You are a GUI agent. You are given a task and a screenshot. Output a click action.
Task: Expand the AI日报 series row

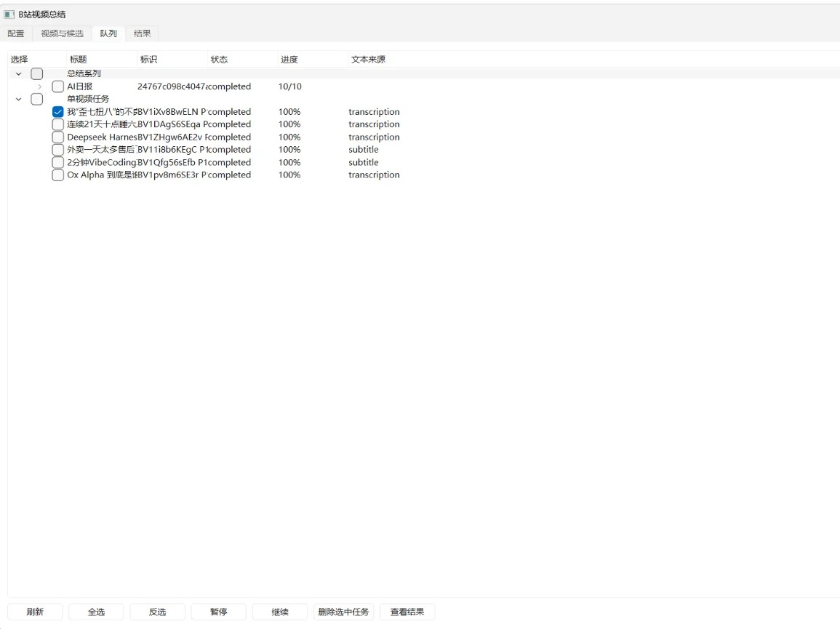40,87
